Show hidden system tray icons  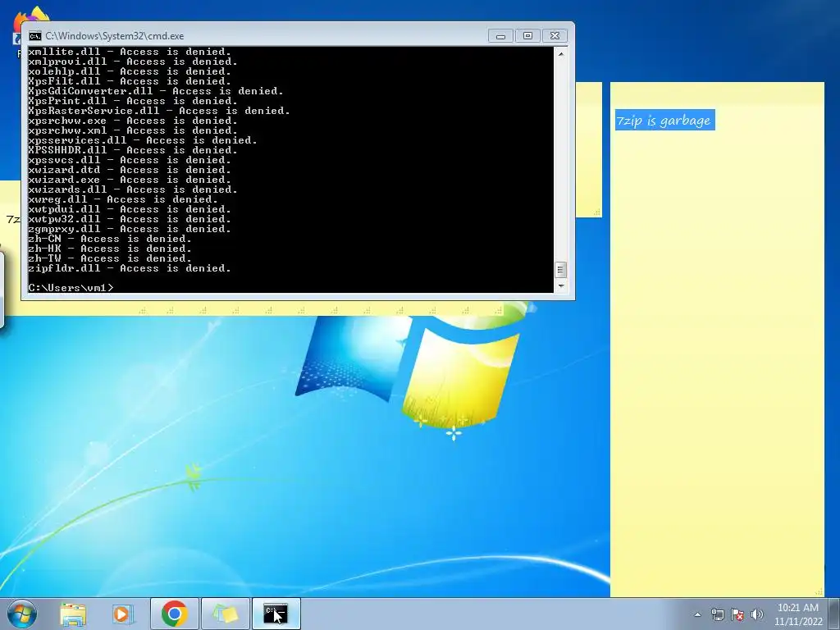(x=697, y=614)
